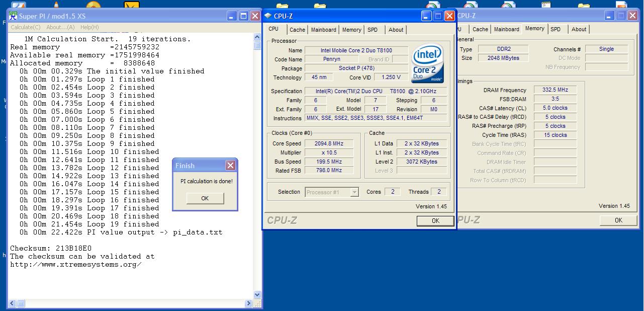Close the front CPU-Z window

pos(449,16)
